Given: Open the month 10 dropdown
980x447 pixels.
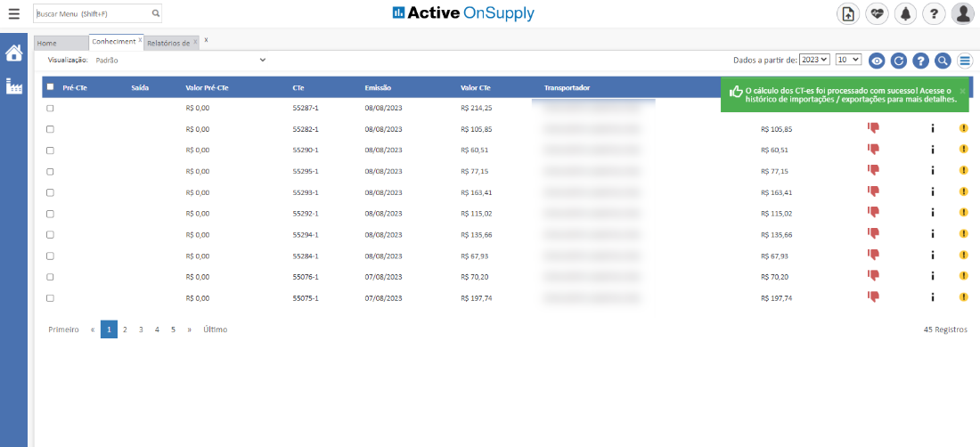Looking at the screenshot, I should (848, 60).
